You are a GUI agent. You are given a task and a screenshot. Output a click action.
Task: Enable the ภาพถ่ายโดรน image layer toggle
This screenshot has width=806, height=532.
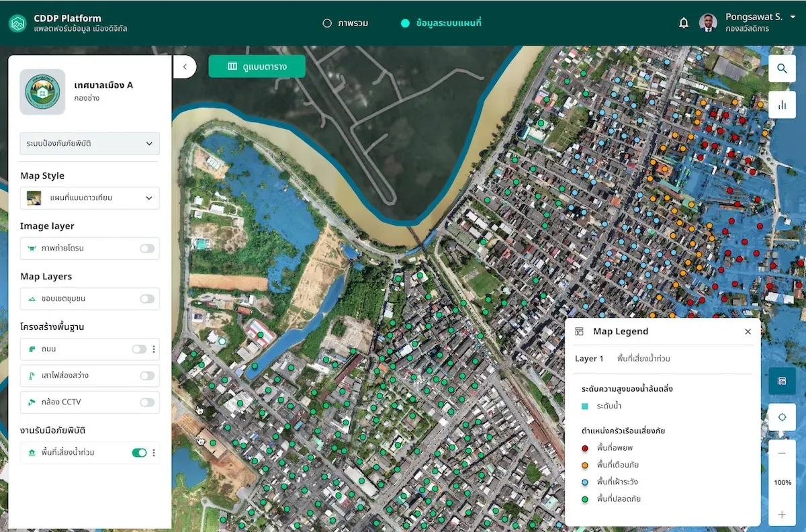[147, 249]
